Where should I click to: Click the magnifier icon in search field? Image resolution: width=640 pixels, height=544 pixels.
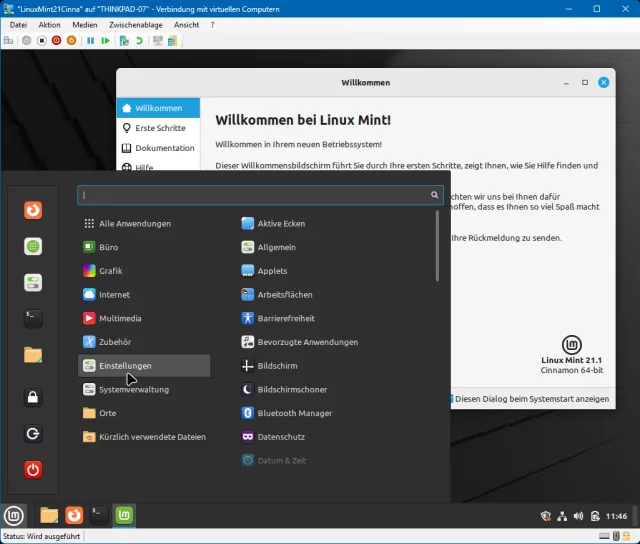[434, 195]
